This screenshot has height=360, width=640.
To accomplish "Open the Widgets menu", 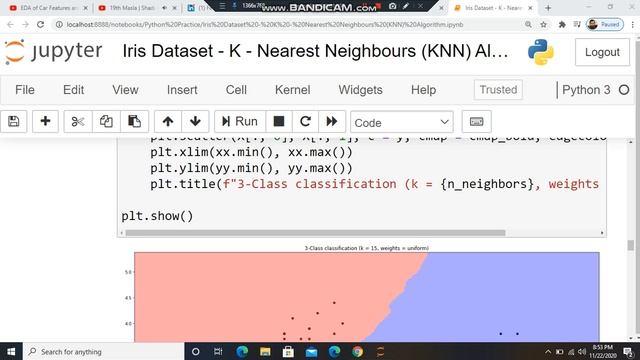I will (x=360, y=90).
